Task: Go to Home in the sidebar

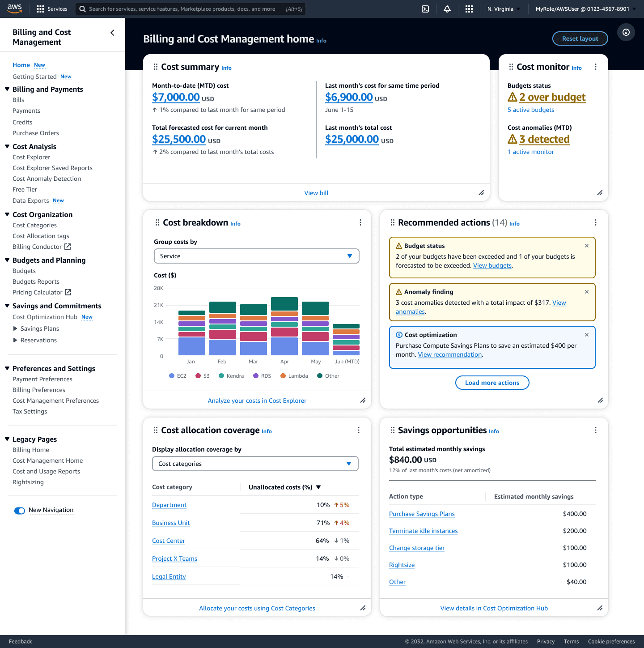Action: point(21,65)
